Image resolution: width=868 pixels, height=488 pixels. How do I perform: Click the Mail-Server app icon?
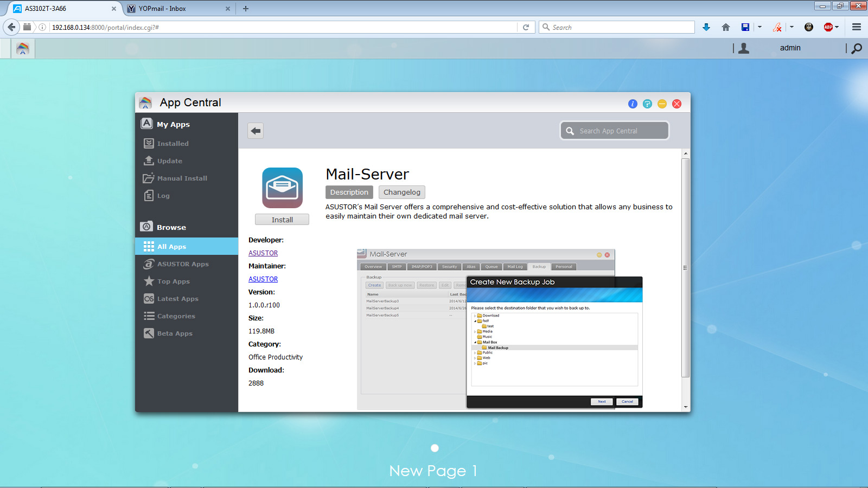click(282, 188)
